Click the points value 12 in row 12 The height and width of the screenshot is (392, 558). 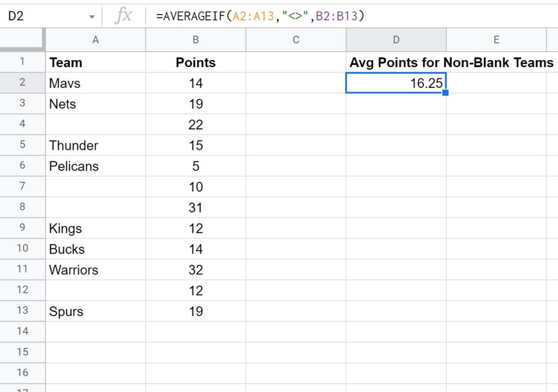(196, 291)
